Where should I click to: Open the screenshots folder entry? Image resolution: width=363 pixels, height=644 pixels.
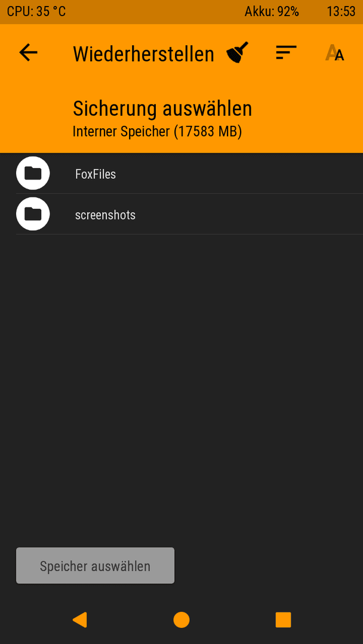pyautogui.click(x=189, y=214)
